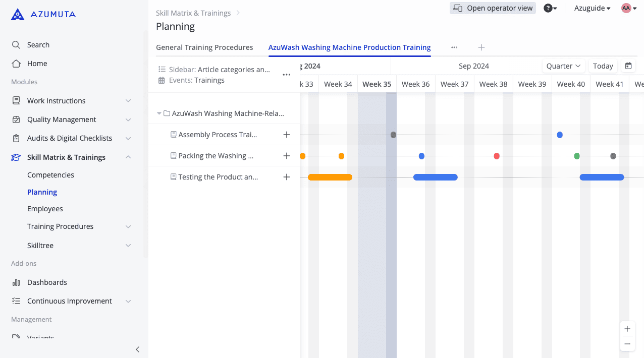The image size is (644, 358).
Task: Add training to Assembly Process row
Action: (286, 135)
